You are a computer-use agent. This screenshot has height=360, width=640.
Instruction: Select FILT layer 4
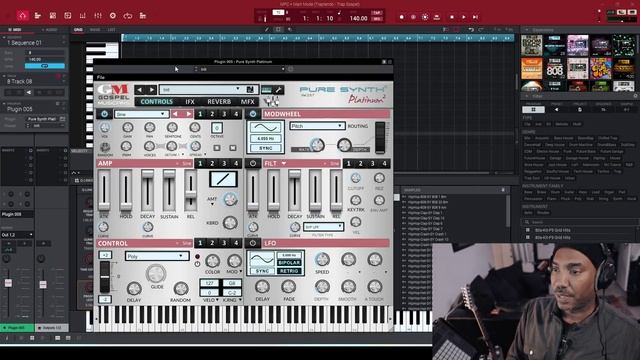[x=384, y=164]
